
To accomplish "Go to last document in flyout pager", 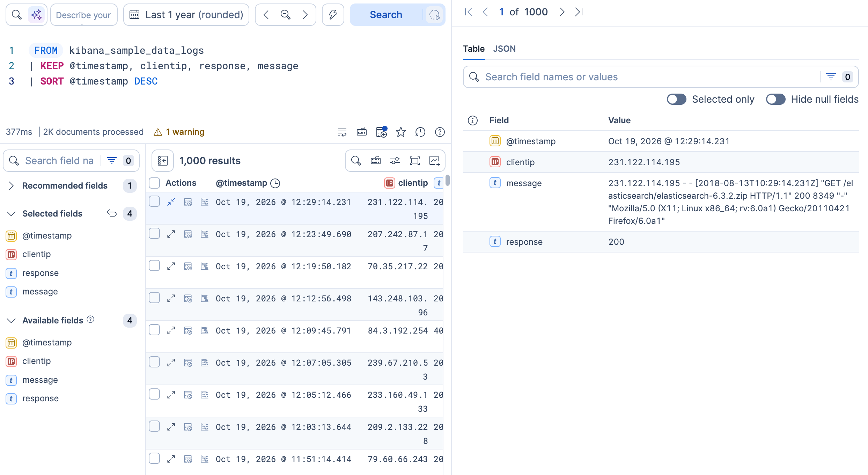I will point(579,12).
